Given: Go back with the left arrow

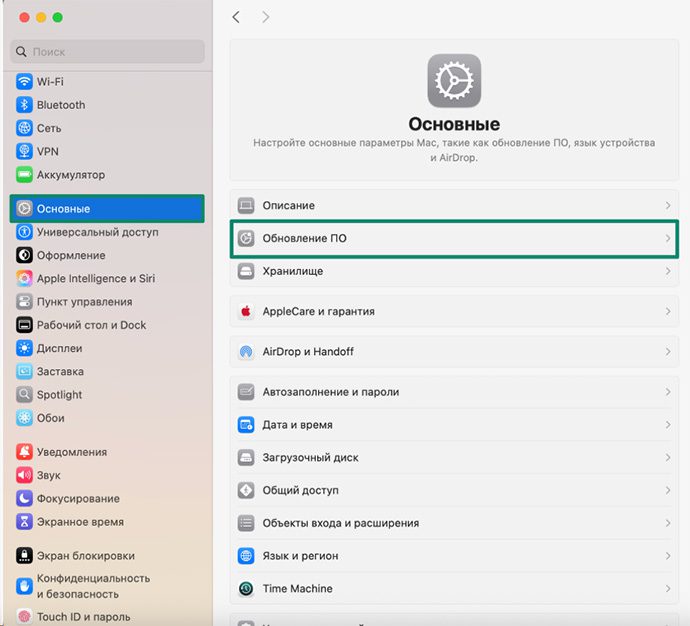Looking at the screenshot, I should coord(236,17).
